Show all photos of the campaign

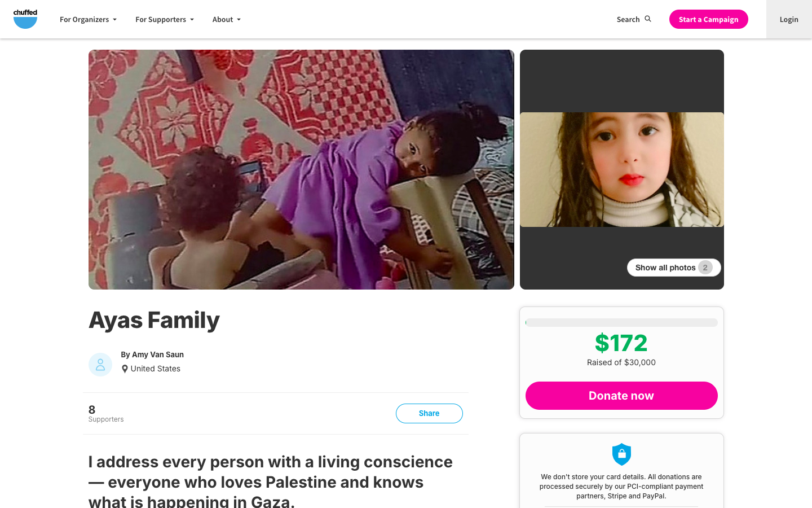673,268
